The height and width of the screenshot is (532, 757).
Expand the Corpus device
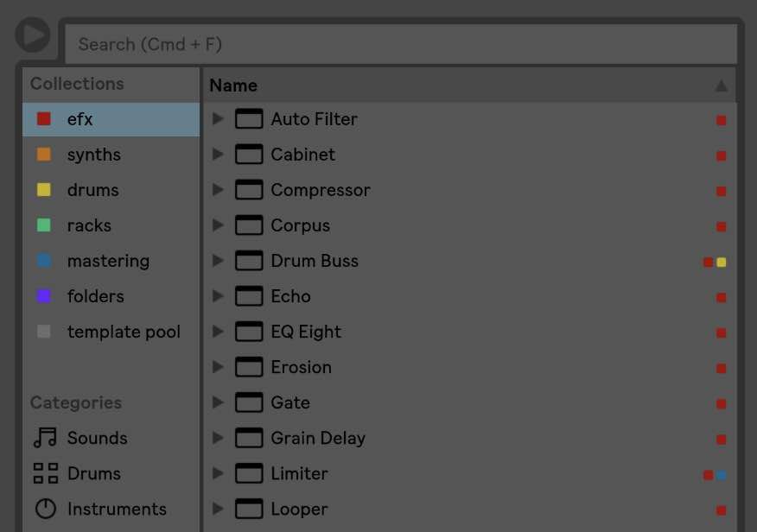click(218, 225)
